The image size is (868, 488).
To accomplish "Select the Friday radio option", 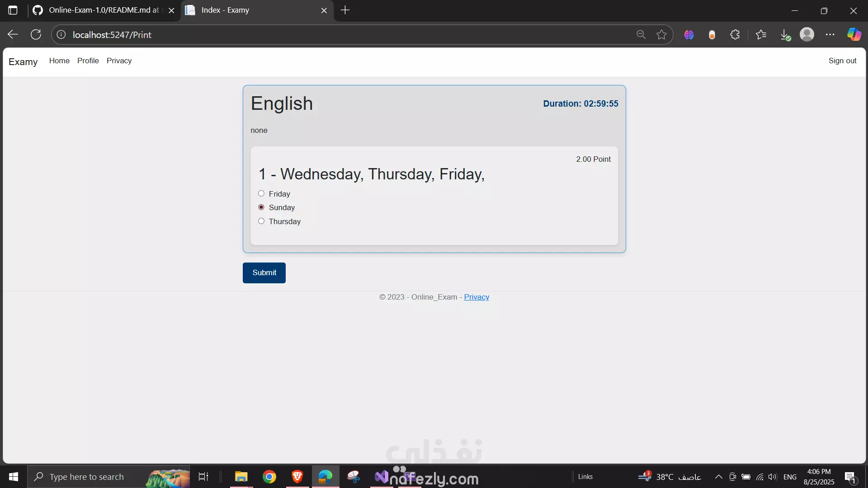I will [x=261, y=193].
